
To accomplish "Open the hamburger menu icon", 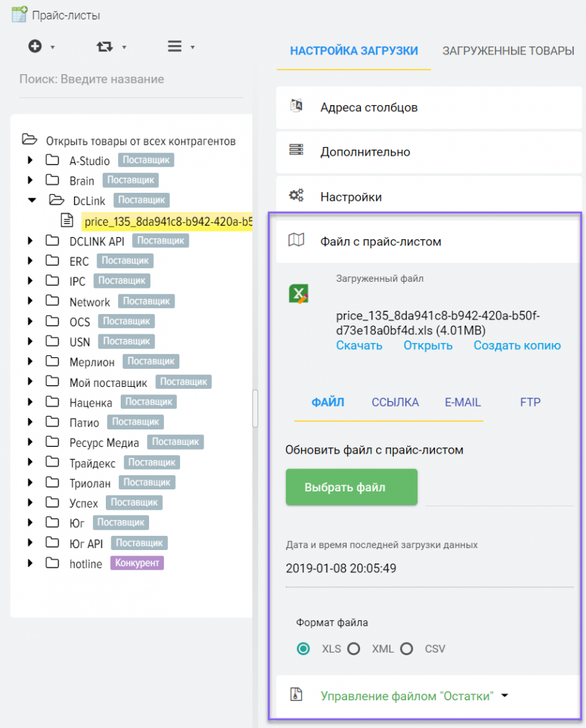I will (x=175, y=47).
